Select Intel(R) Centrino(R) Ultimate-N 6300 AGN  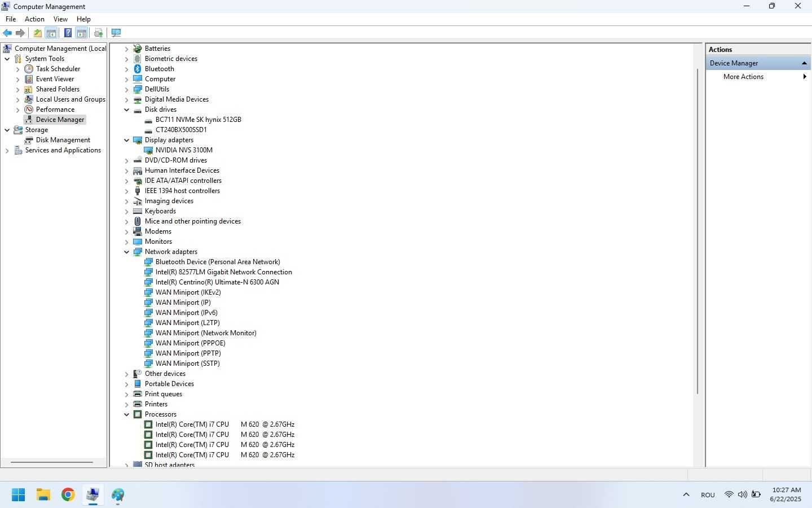click(217, 282)
